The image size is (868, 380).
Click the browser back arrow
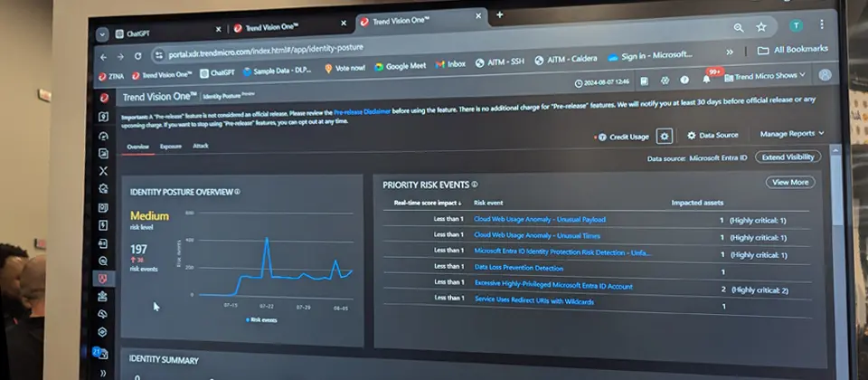coord(103,57)
